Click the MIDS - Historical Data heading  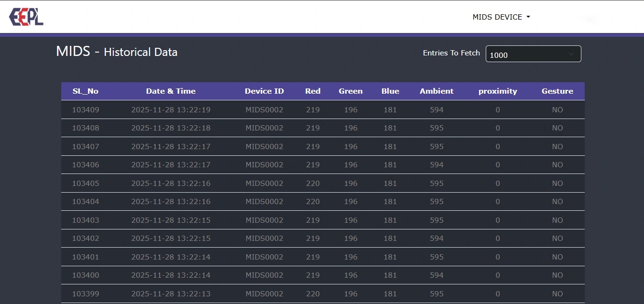tap(117, 52)
